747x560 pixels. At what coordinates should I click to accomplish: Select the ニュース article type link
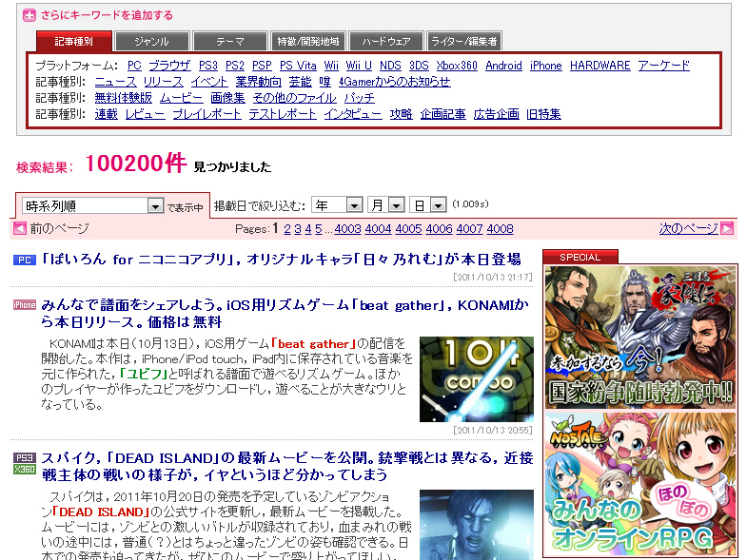[115, 82]
